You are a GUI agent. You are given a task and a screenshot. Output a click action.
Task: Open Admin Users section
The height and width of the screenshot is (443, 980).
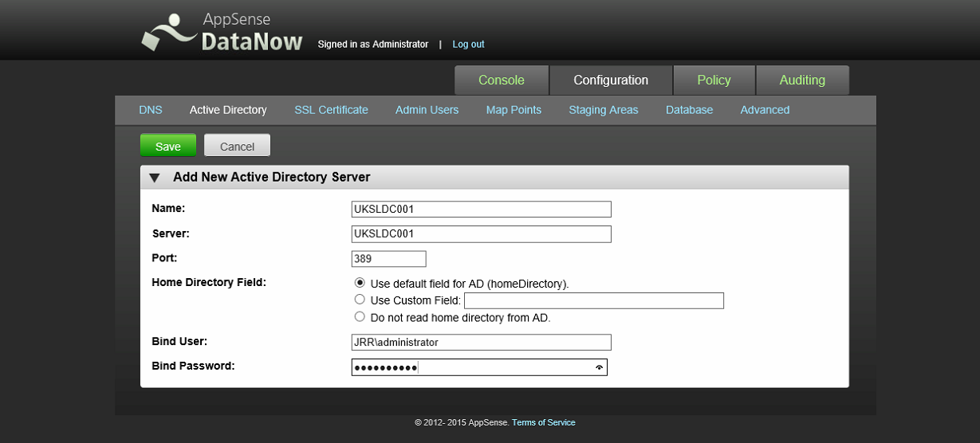(427, 110)
